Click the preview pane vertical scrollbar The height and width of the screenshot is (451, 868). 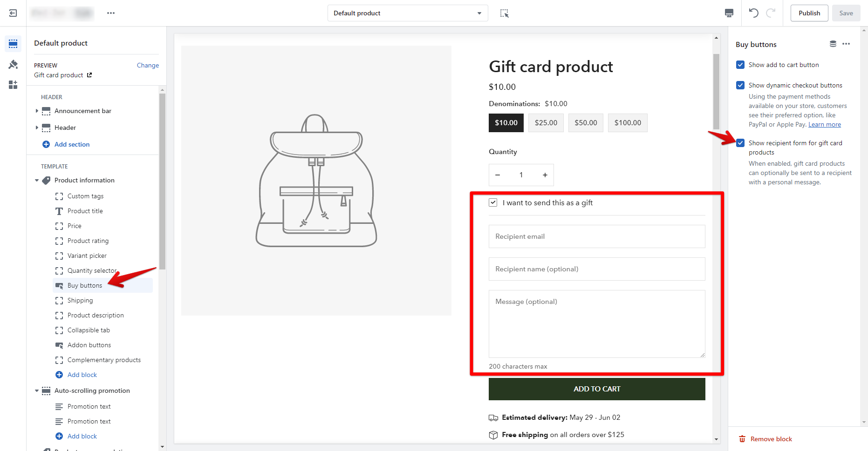point(717,92)
